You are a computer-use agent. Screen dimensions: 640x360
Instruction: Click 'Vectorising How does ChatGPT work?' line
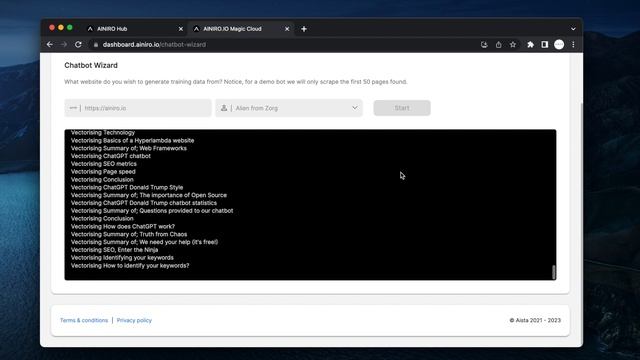(x=122, y=227)
